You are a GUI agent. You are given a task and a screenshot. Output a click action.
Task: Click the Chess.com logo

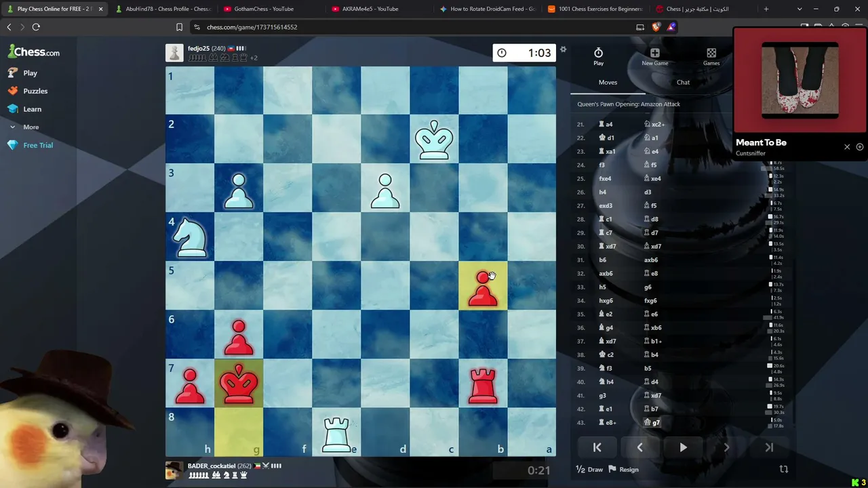click(34, 52)
